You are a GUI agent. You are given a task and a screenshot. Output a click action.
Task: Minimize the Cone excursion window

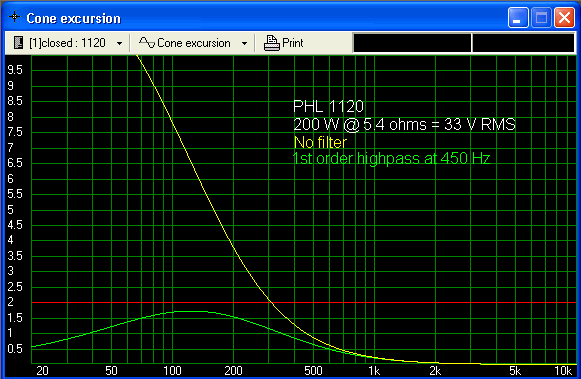pos(518,17)
